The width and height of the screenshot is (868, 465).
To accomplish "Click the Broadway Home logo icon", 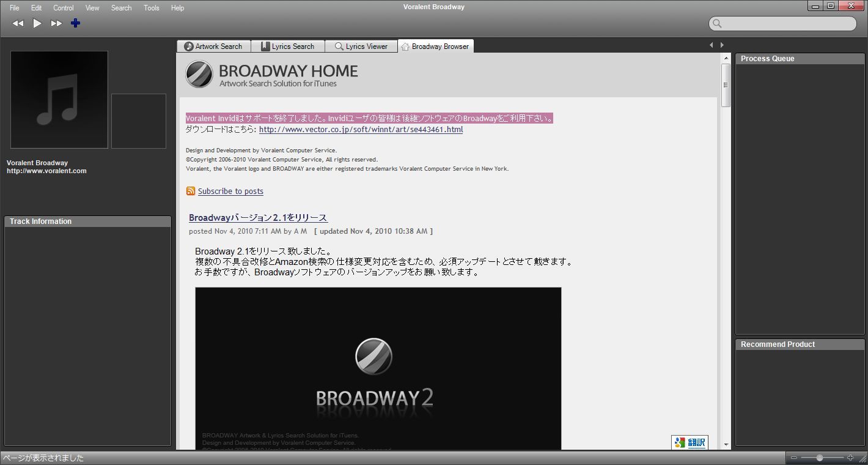I will (x=199, y=75).
